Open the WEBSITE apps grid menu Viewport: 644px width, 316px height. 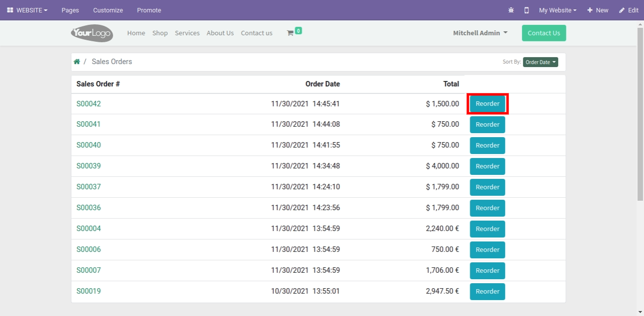point(27,10)
